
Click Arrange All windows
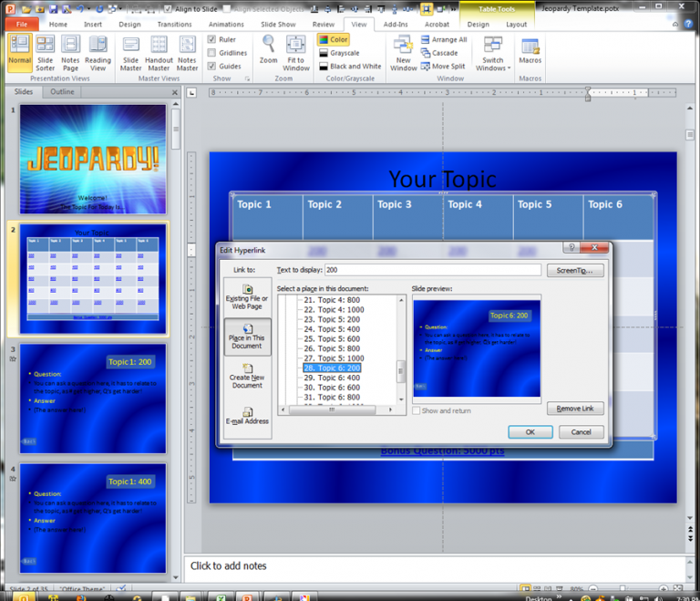444,39
